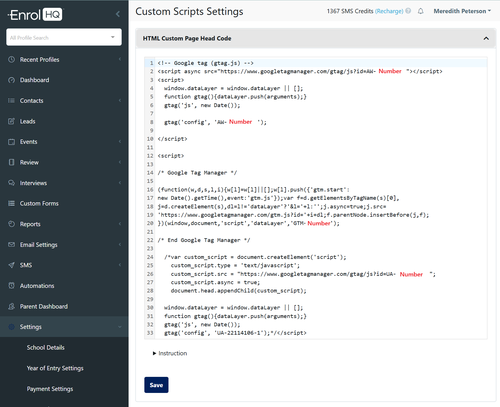This screenshot has width=500, height=407.
Task: Click the Events calendar icon
Action: [12, 142]
